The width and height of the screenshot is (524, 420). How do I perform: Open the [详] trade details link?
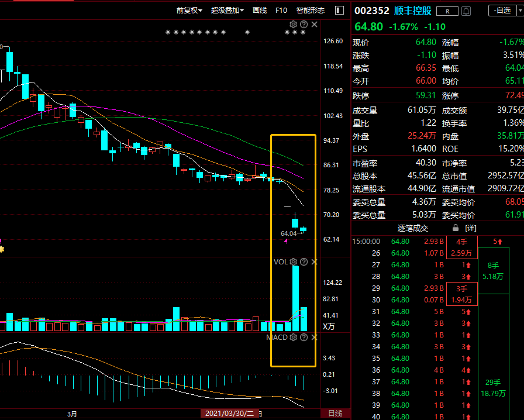pos(471,228)
